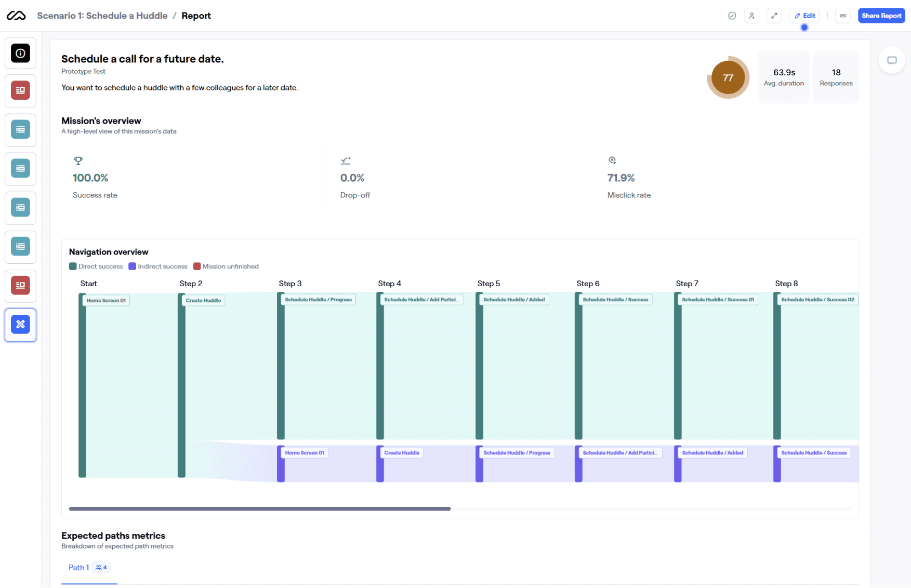911x588 pixels.
Task: Click the usability score 77 circle
Action: [728, 77]
